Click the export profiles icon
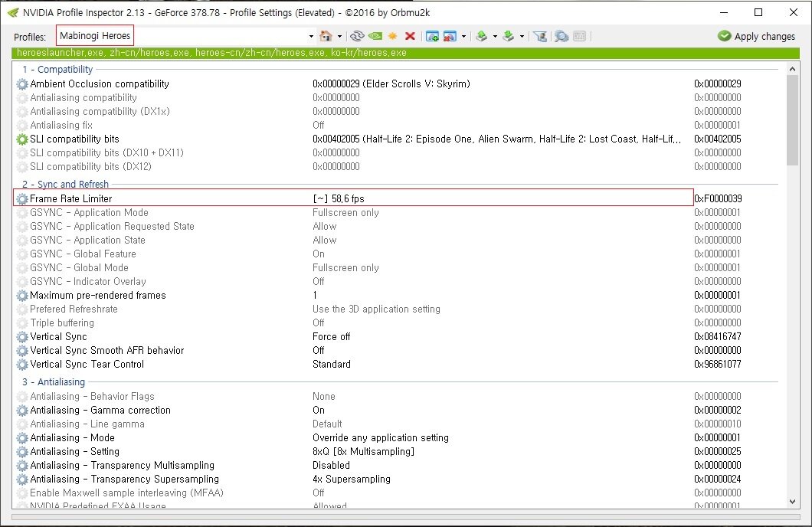The height and width of the screenshot is (527, 812). click(x=482, y=36)
